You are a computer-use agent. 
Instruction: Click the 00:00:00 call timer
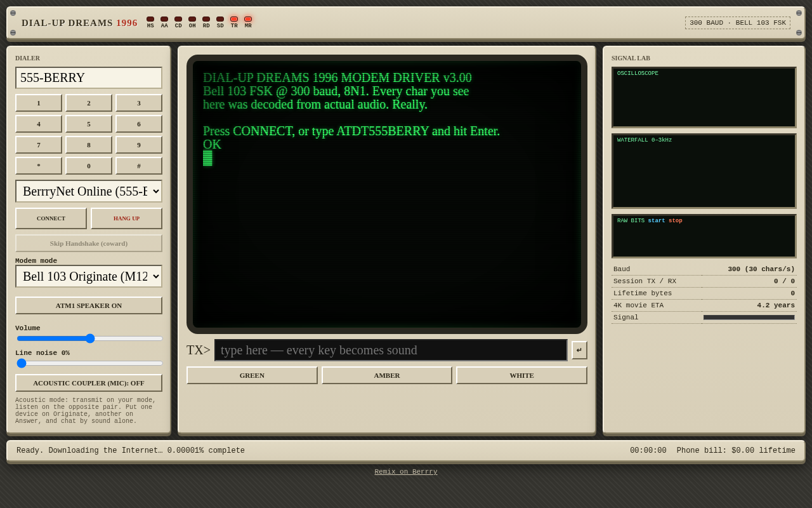click(648, 451)
